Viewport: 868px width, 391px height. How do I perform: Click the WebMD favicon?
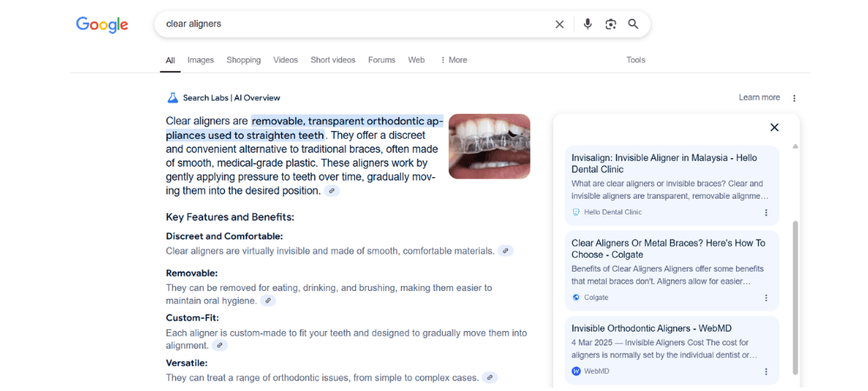[575, 371]
